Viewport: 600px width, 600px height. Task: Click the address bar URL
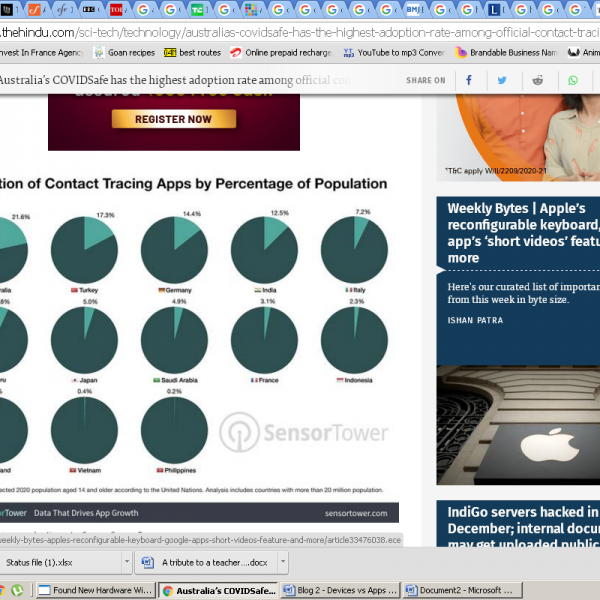click(x=300, y=32)
